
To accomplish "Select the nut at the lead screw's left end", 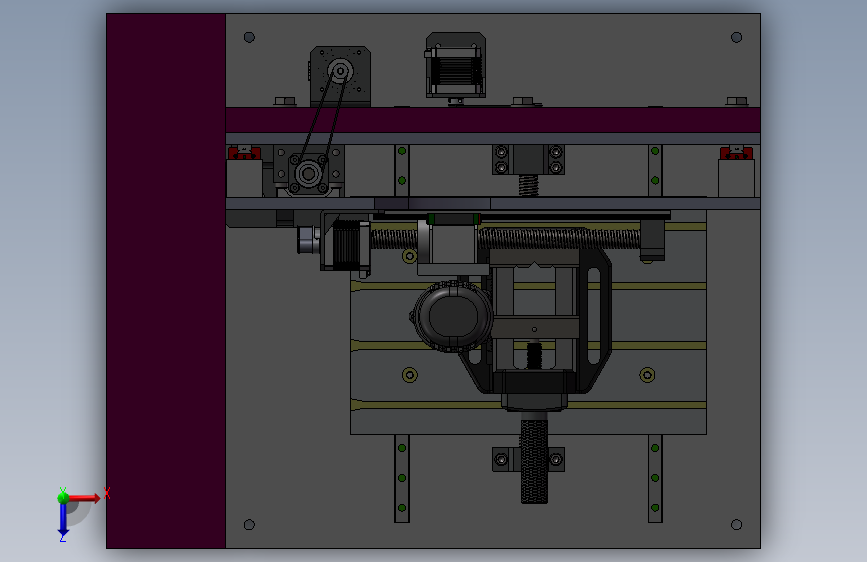I will 307,240.
